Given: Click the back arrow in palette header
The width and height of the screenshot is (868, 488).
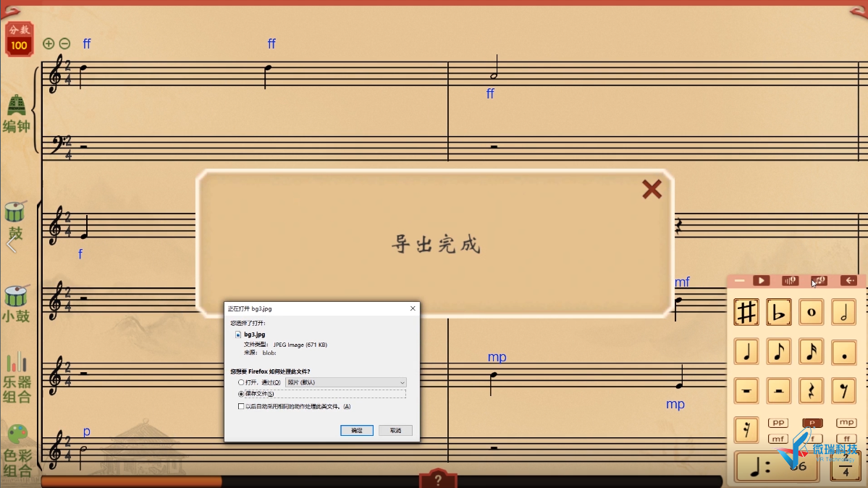Looking at the screenshot, I should pos(848,281).
